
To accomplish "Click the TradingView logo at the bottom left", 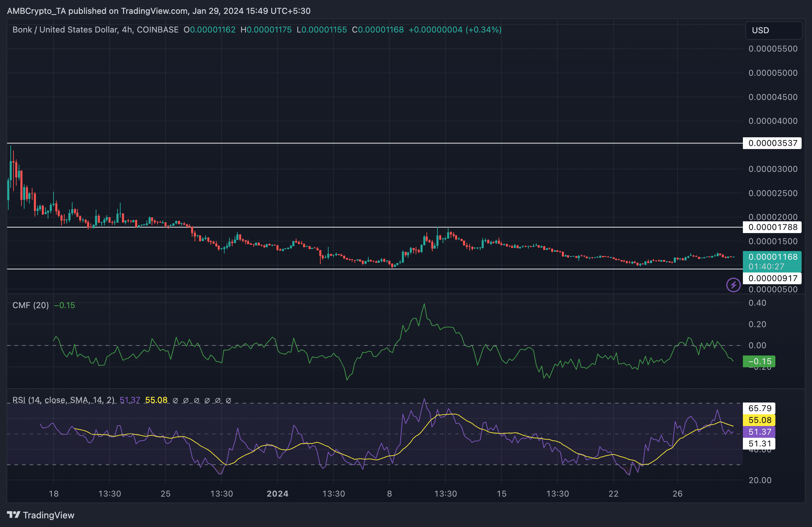I will pos(41,515).
